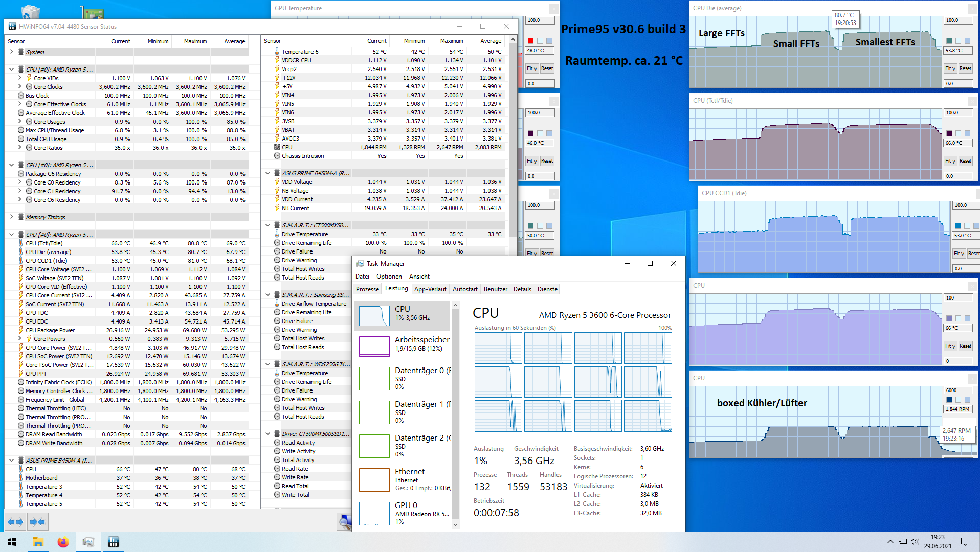
Task: Click teal color swatch in CPU Die (average) graph
Action: [949, 41]
